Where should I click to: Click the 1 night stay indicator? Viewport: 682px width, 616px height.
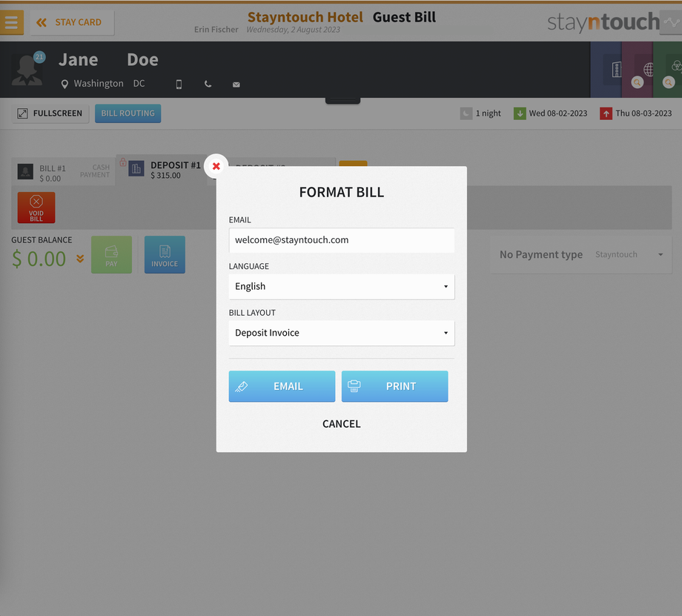point(480,113)
